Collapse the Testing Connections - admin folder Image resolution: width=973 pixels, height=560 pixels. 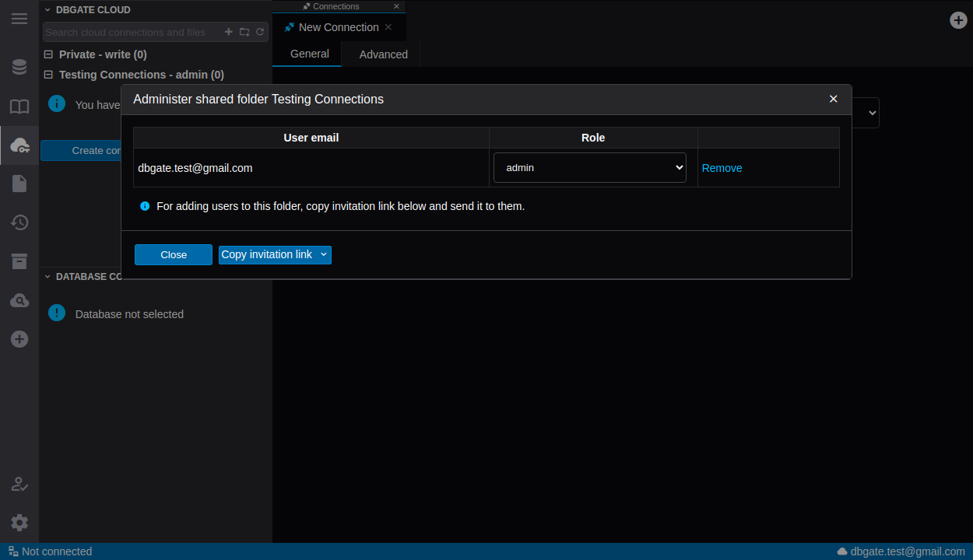point(48,75)
